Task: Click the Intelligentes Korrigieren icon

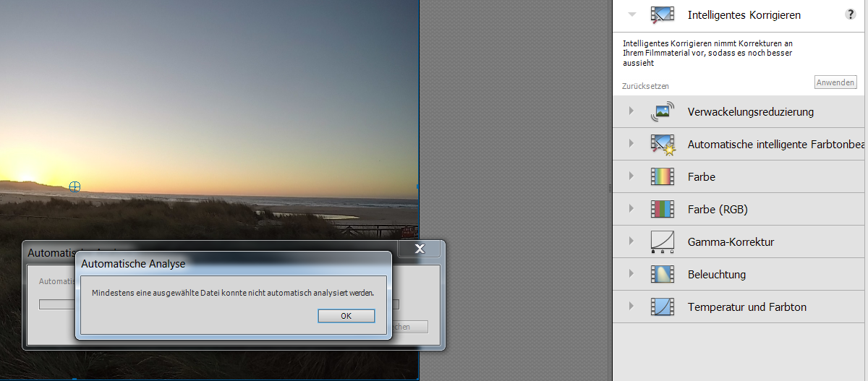Action: pyautogui.click(x=663, y=14)
